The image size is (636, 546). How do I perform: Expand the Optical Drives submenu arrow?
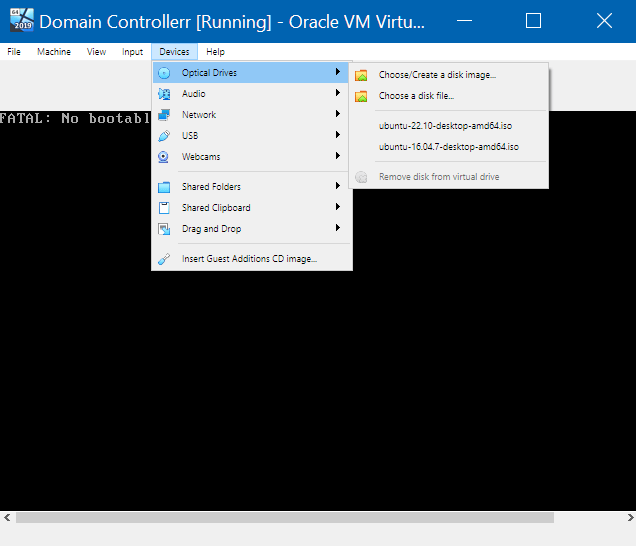(x=337, y=72)
